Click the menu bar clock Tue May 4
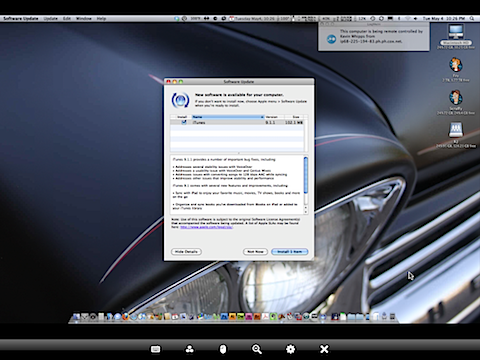 coord(444,18)
